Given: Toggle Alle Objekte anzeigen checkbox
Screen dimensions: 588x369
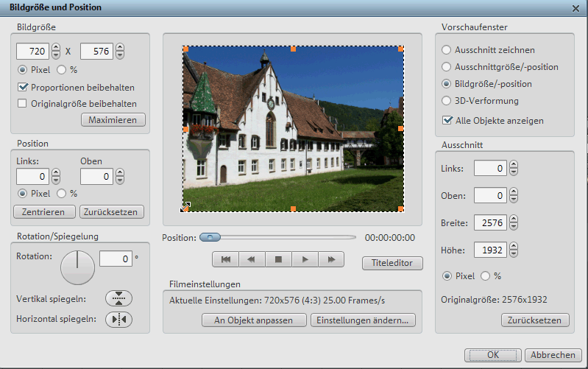Looking at the screenshot, I should (447, 120).
